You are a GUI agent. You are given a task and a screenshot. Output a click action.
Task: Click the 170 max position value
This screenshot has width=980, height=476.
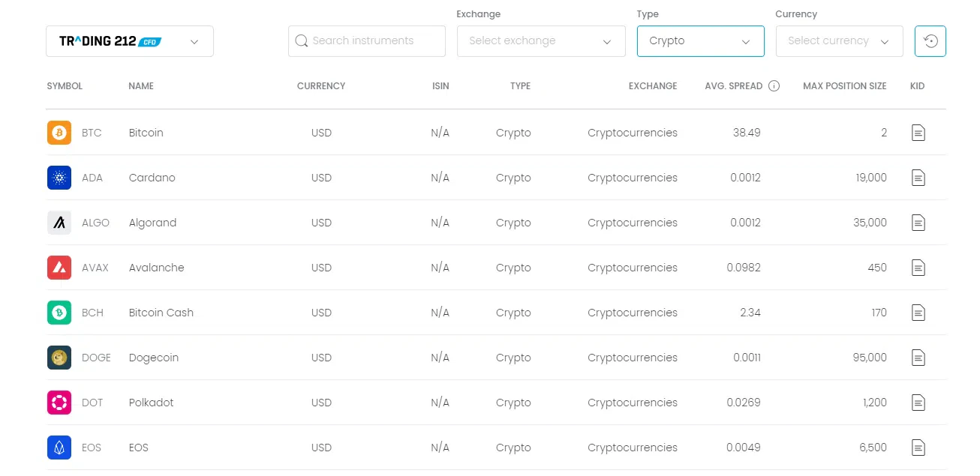pyautogui.click(x=879, y=313)
